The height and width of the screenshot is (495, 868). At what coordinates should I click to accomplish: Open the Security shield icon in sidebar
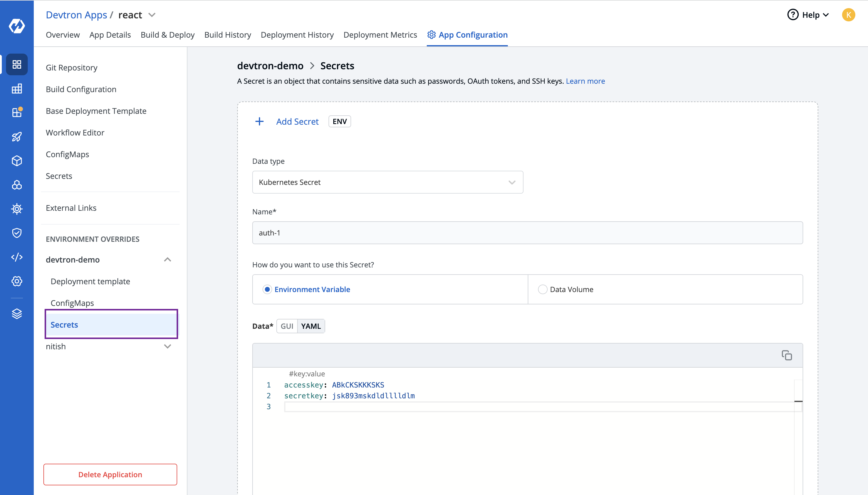pyautogui.click(x=17, y=233)
